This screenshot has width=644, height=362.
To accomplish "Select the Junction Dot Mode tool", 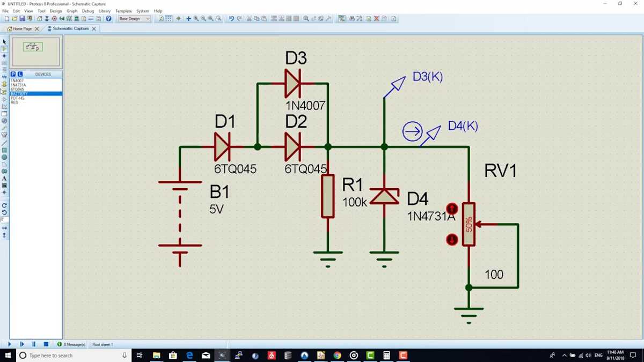I will [4, 56].
